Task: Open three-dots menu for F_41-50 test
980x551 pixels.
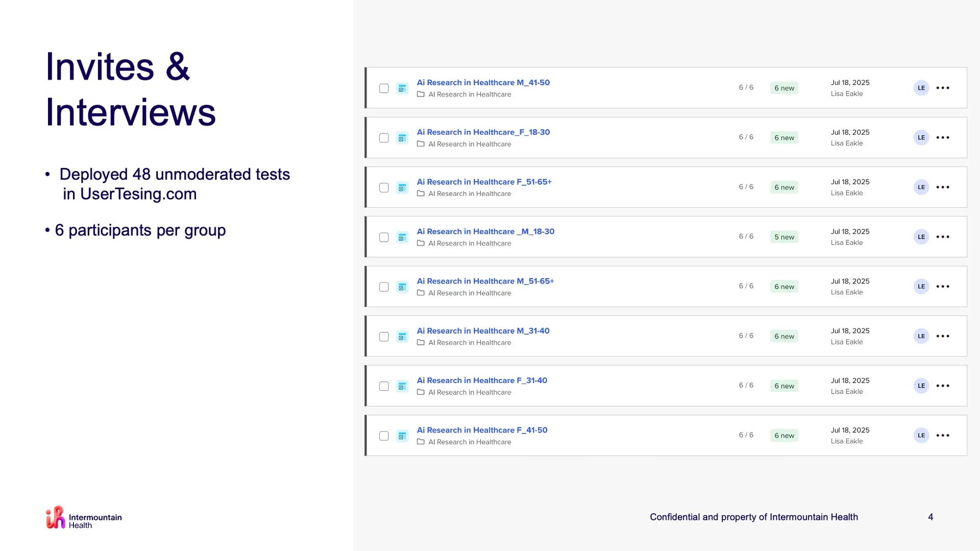Action: [x=943, y=436]
